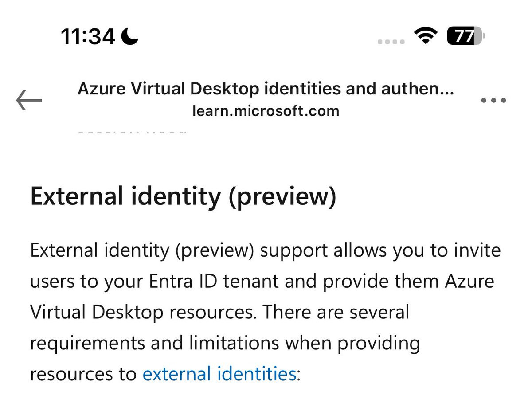Tap the page title 'Azure Virtual Desktop identities'
Screen dimensions: 532x399
pos(266,89)
